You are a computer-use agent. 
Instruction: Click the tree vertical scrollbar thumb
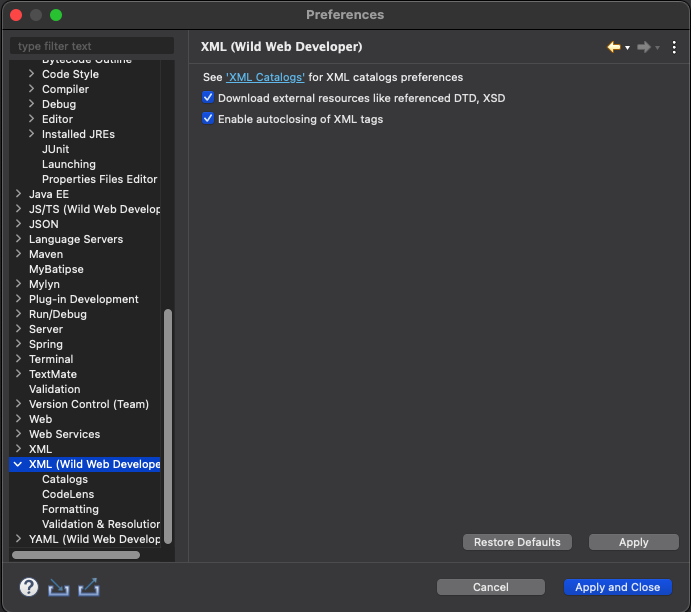tap(167, 426)
